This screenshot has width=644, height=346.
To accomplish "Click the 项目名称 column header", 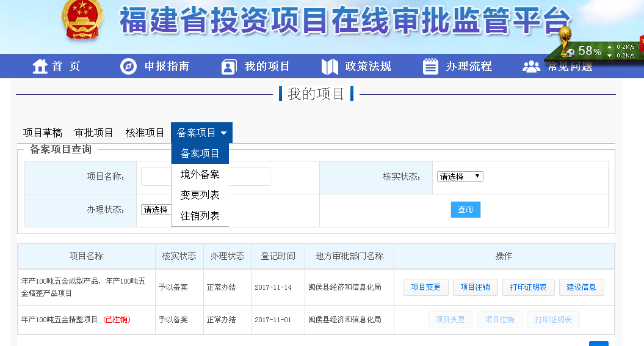I will [x=86, y=256].
